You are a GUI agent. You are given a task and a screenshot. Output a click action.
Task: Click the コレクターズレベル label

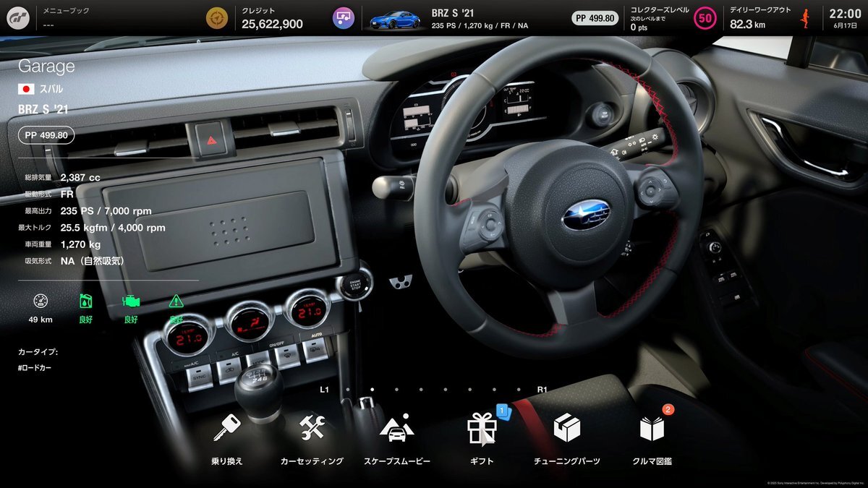pos(659,9)
